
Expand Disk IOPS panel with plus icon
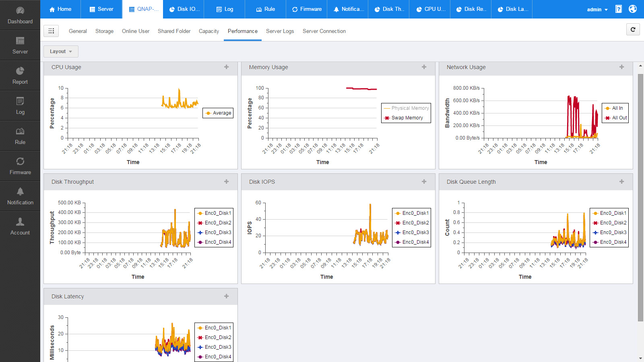pyautogui.click(x=424, y=182)
